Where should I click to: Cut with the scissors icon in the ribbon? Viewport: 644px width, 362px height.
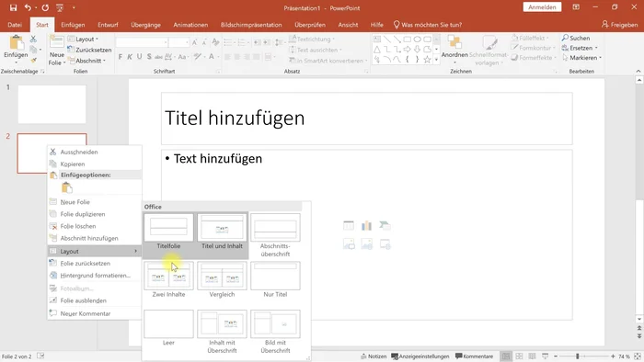click(x=33, y=39)
